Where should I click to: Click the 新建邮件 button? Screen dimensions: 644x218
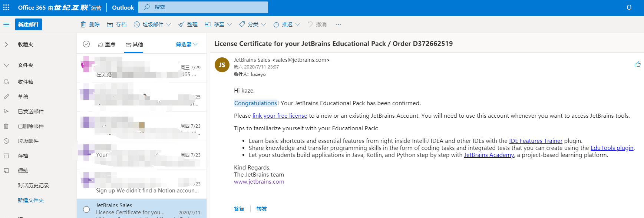[x=29, y=24]
